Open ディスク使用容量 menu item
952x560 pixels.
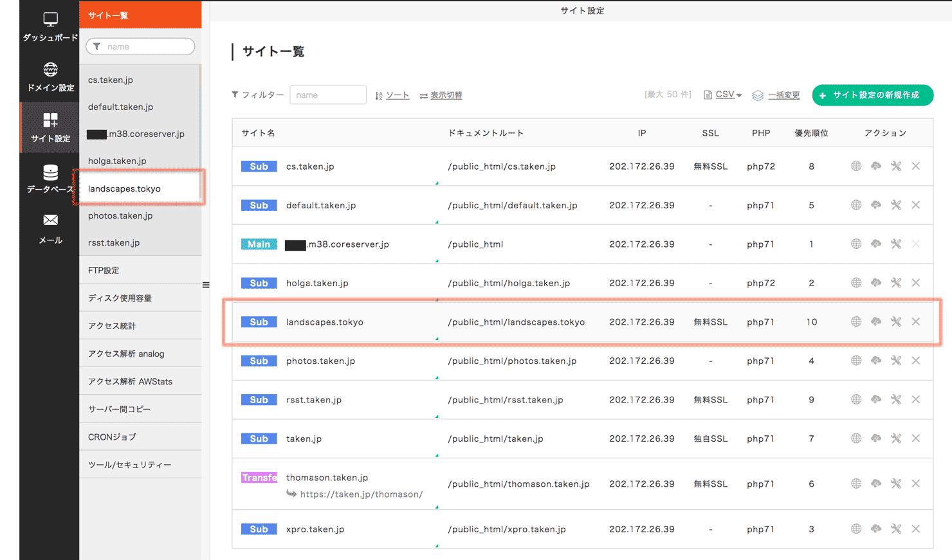[x=140, y=298]
